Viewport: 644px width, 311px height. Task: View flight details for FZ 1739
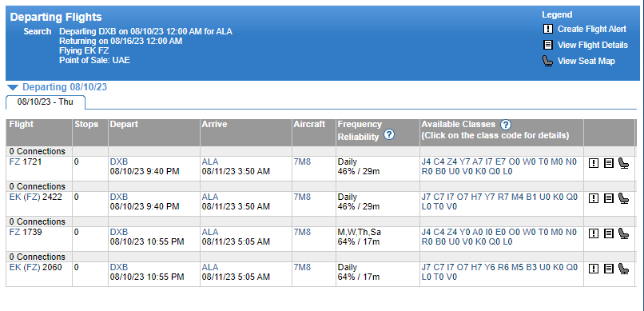click(609, 233)
